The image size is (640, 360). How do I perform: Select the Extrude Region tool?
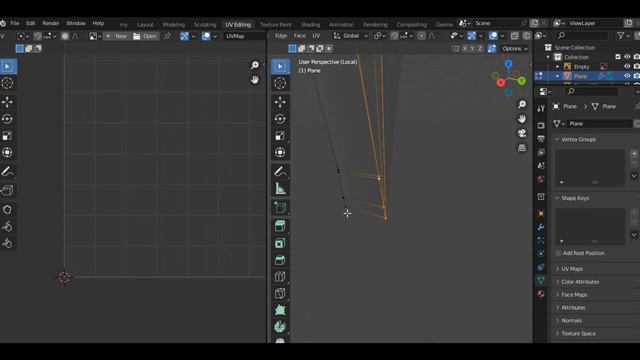click(x=280, y=226)
